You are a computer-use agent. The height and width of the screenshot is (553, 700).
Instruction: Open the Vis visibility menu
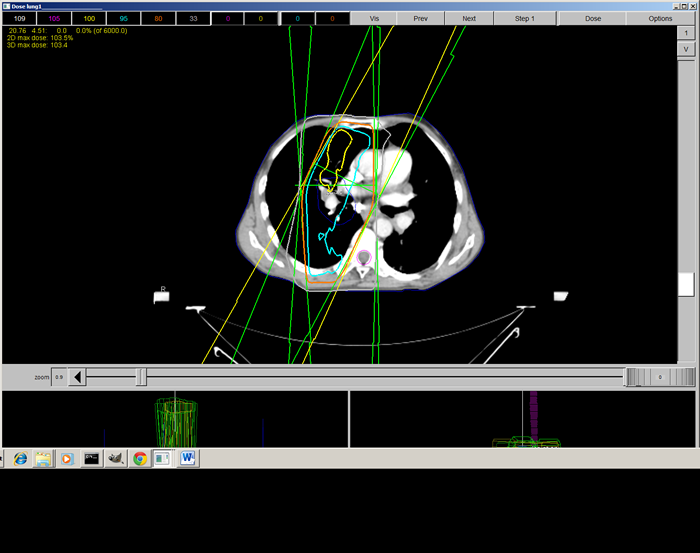coord(374,18)
